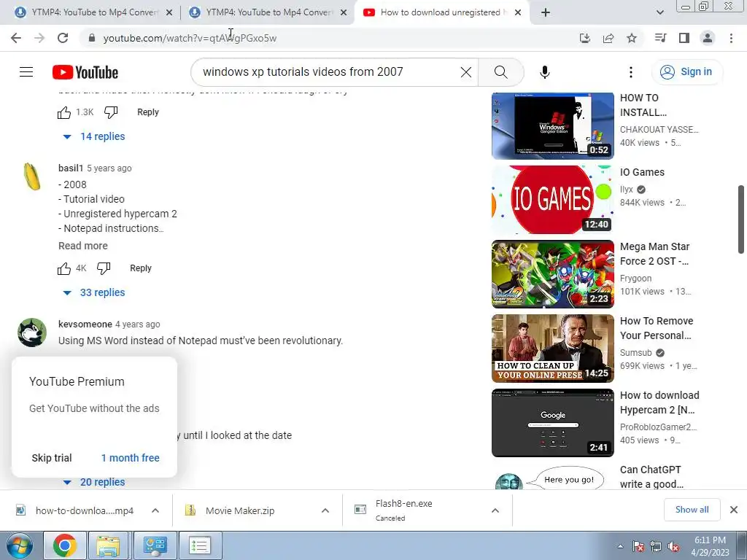Dislike the comment with 1.3K likes
This screenshot has height=560, width=747.
tap(111, 112)
